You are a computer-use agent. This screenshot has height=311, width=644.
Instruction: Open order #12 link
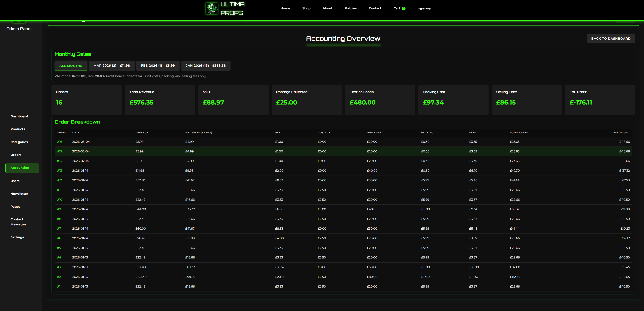(x=59, y=180)
